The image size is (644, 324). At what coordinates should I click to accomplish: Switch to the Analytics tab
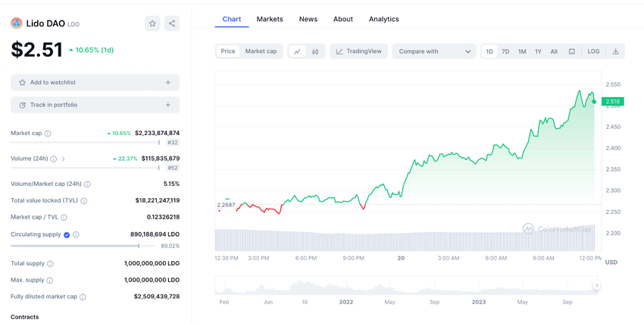coord(383,19)
